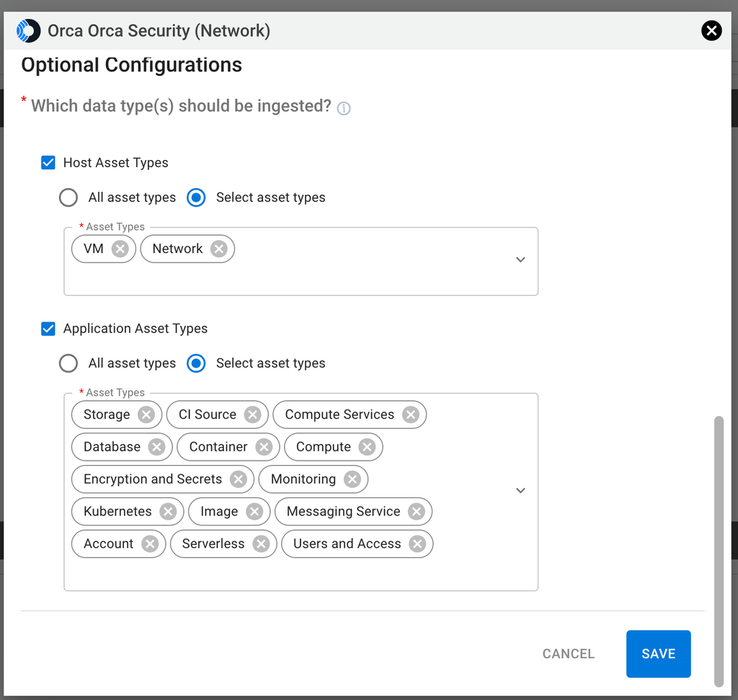Remove the Compute Services chip
This screenshot has width=738, height=700.
(x=411, y=415)
